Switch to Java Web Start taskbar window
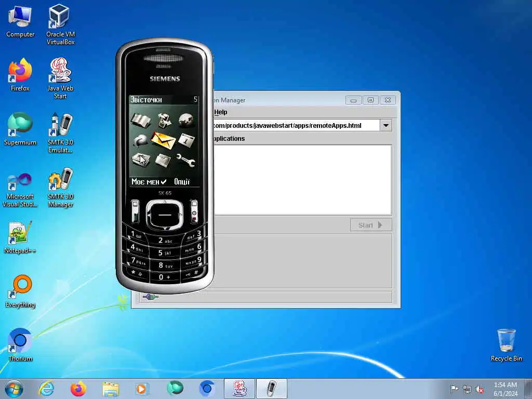This screenshot has height=399, width=532. click(x=239, y=389)
